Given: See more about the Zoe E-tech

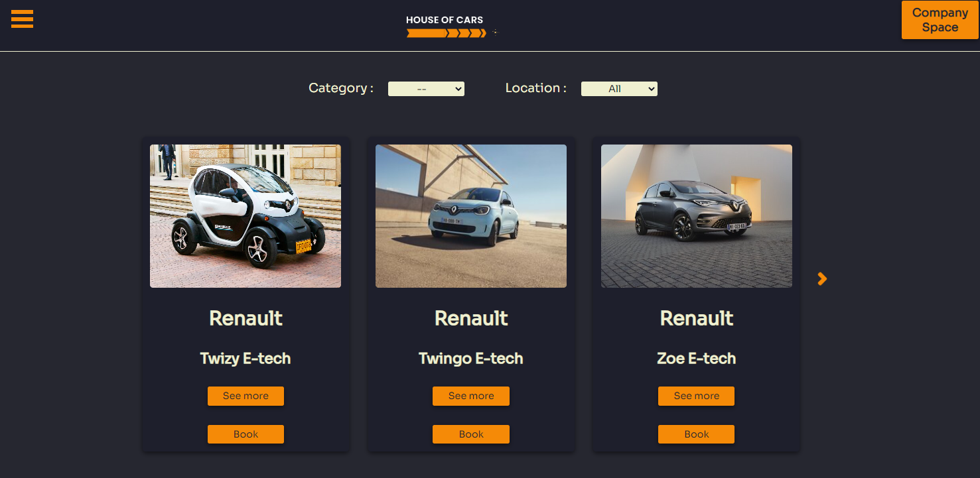Looking at the screenshot, I should tap(696, 396).
